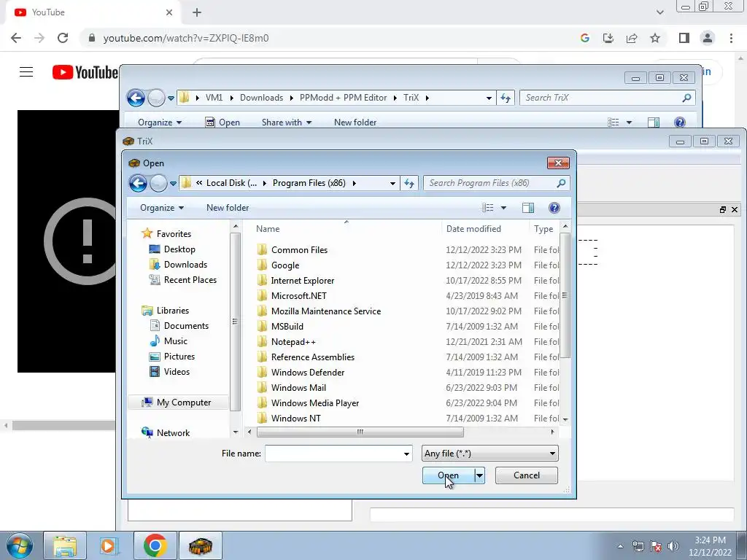The height and width of the screenshot is (560, 747).
Task: Select Videos library
Action: [x=177, y=371]
